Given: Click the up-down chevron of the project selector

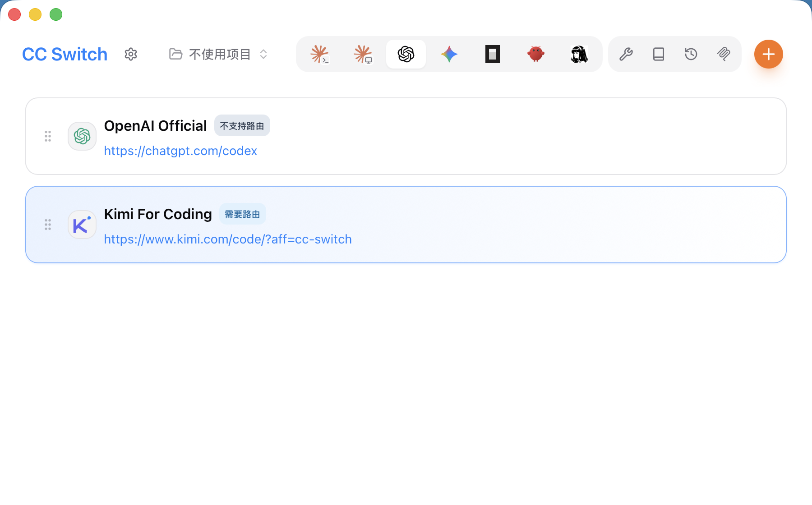Looking at the screenshot, I should (263, 54).
